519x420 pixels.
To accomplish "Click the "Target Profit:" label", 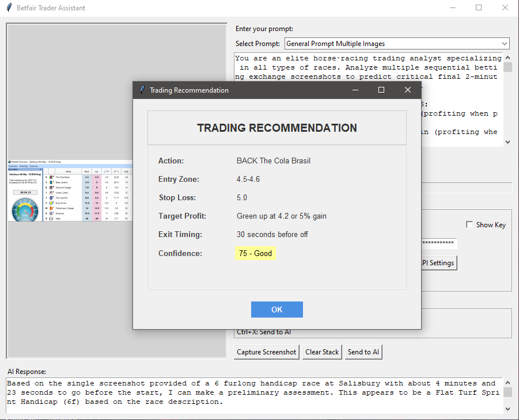I will [x=183, y=216].
